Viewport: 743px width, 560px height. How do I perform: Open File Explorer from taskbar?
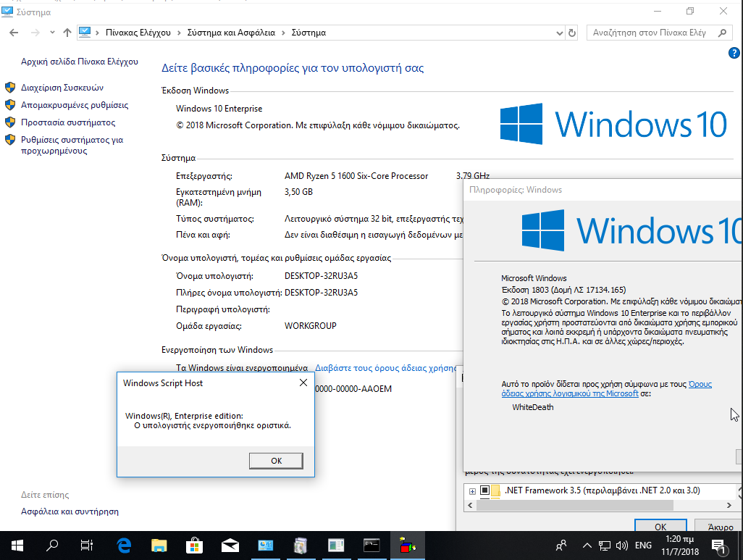coord(159,546)
